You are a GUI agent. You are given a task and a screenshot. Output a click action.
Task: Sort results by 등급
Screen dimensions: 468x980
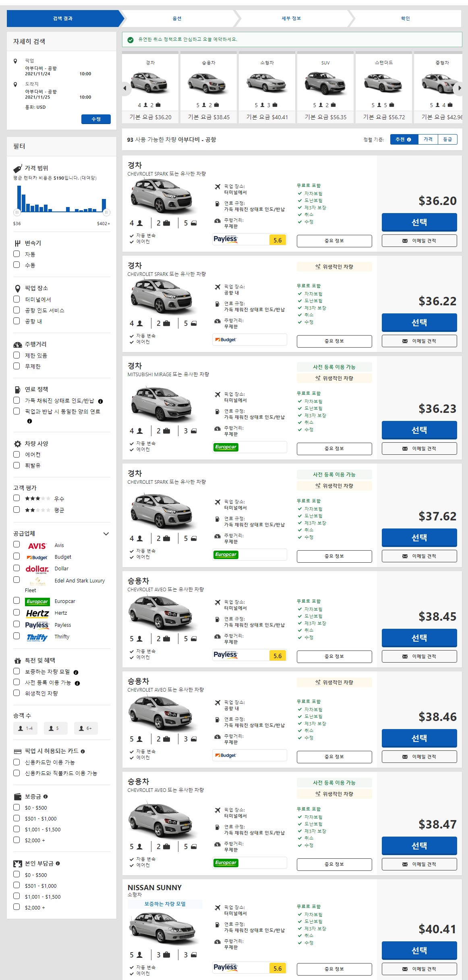click(447, 139)
